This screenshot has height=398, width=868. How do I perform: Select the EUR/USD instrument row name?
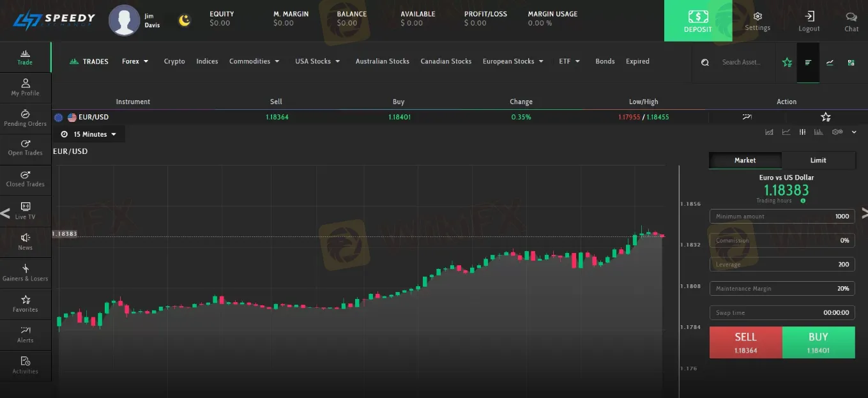(93, 117)
